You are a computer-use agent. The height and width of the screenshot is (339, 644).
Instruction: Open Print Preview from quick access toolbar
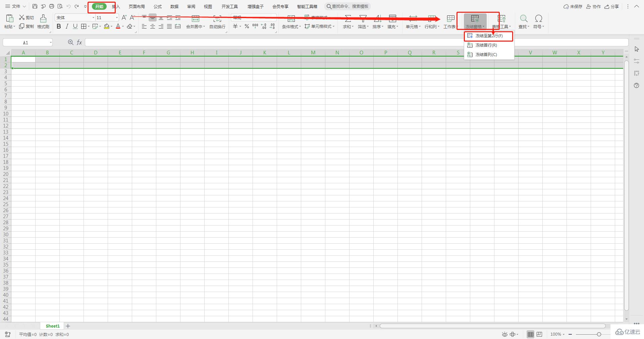pos(60,6)
